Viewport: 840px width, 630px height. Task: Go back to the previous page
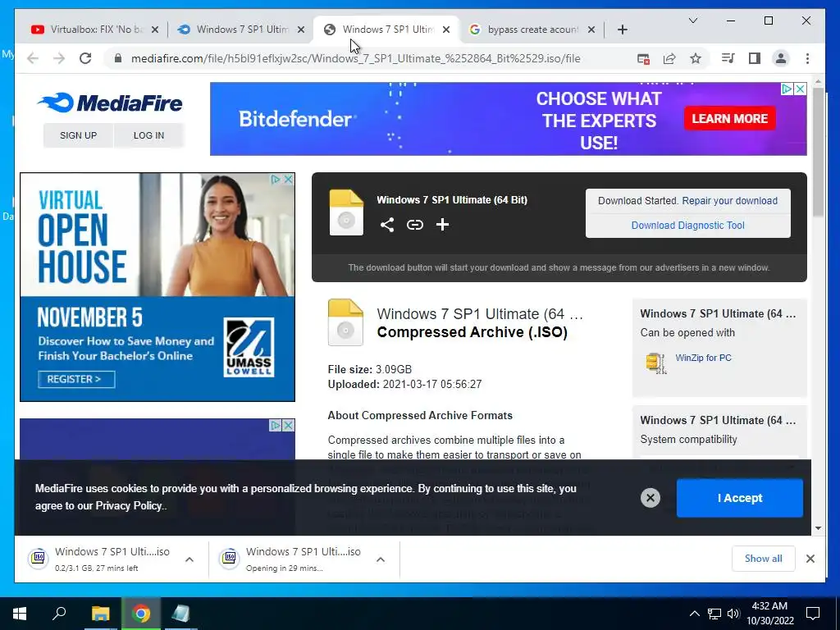click(x=33, y=58)
